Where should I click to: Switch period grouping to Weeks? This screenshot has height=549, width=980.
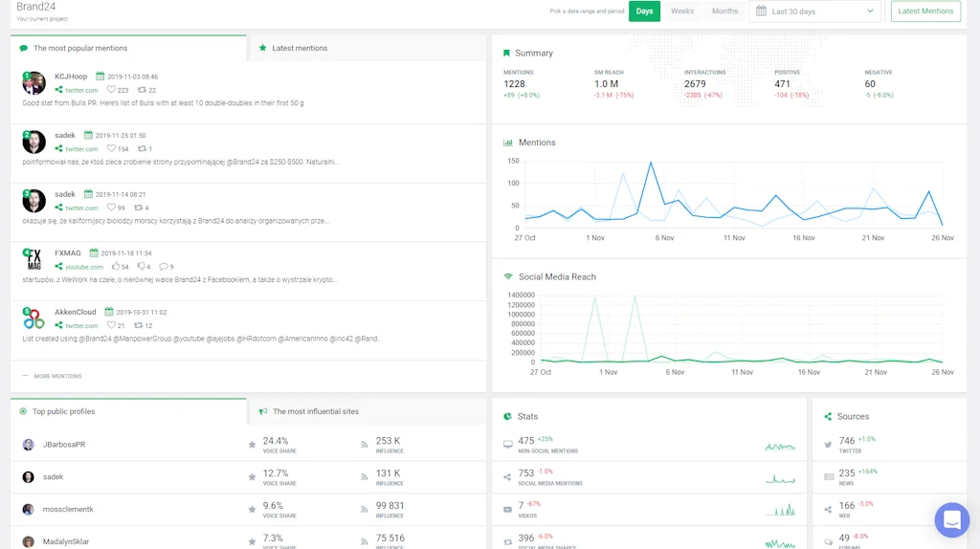(682, 11)
